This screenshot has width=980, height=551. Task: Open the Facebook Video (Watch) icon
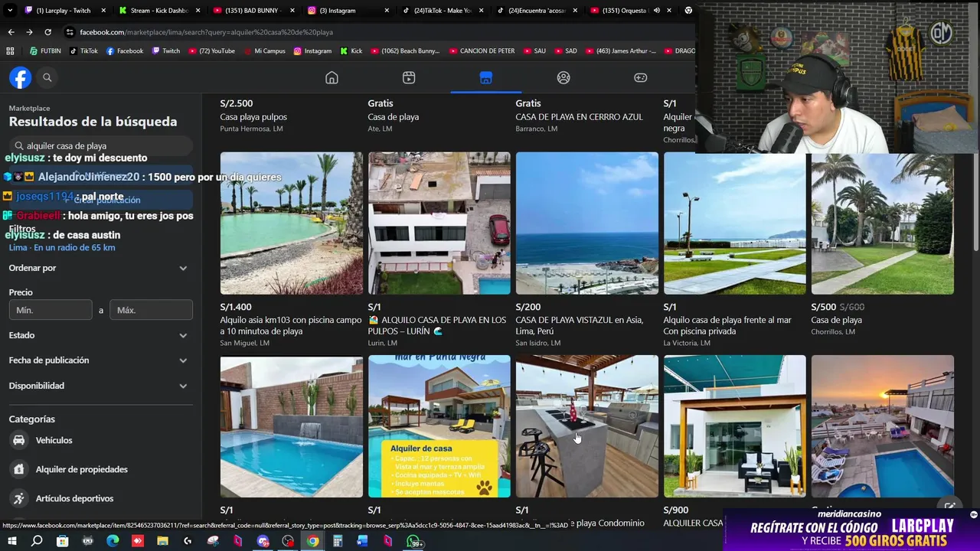[409, 77]
